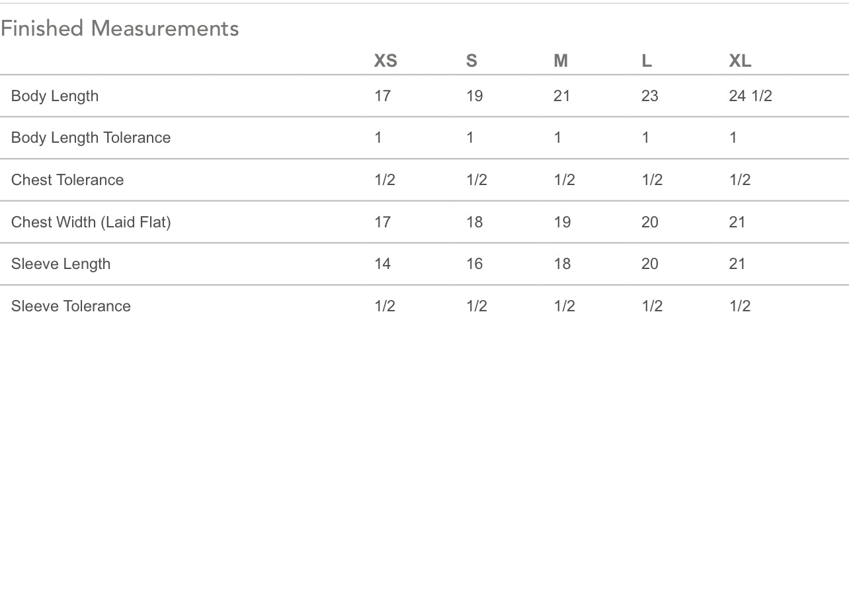Select the S size column header
This screenshot has height=616, width=849.
coord(471,61)
